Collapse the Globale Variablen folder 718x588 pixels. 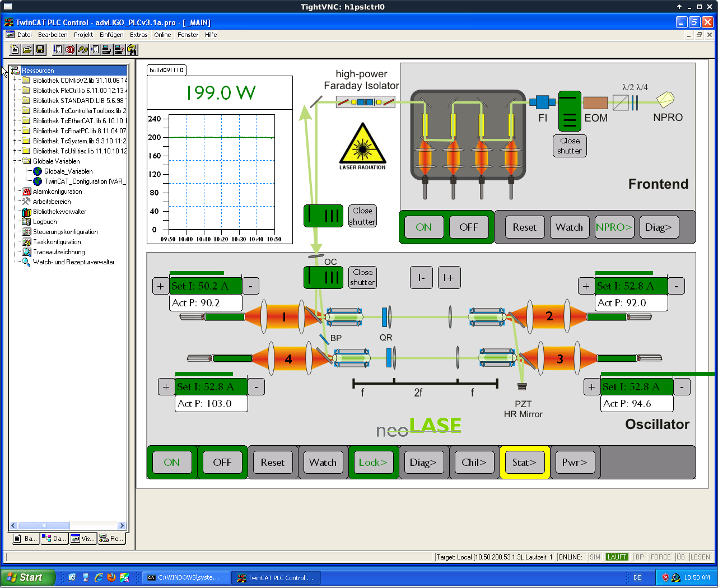(16, 161)
